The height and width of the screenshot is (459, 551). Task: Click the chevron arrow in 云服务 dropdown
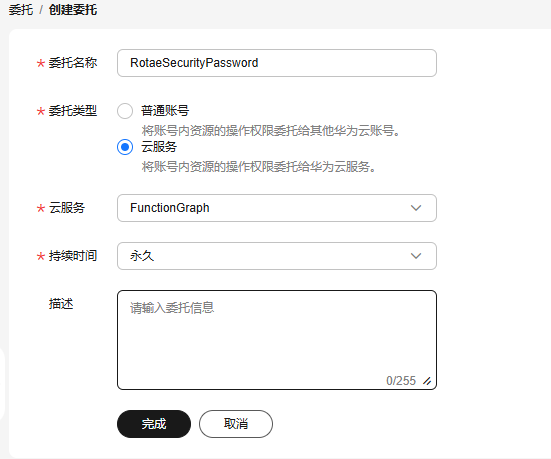pos(416,208)
